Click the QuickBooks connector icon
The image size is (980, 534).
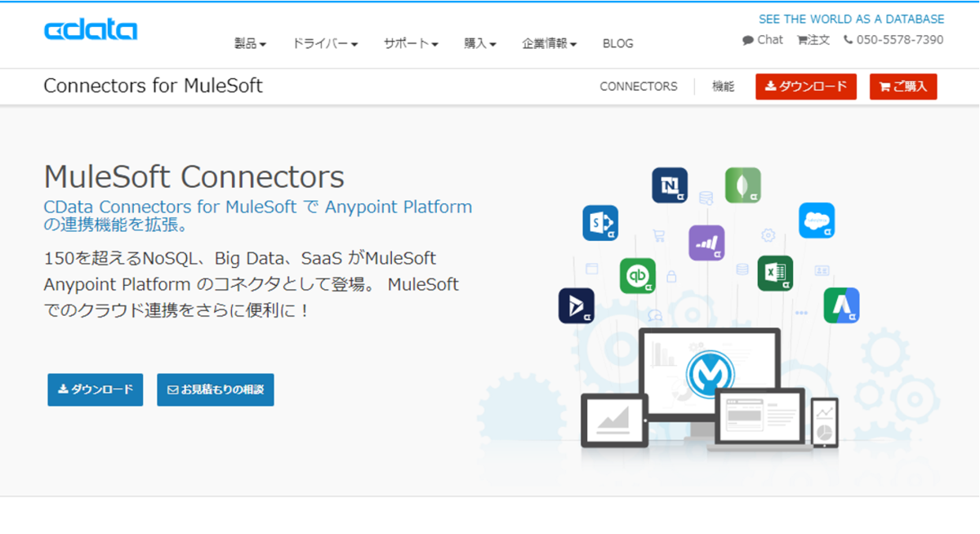tap(637, 275)
